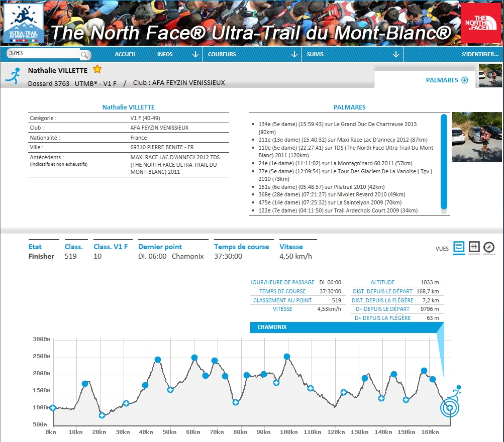Click the search magnifier icon
This screenshot has height=442, width=504.
(84, 55)
